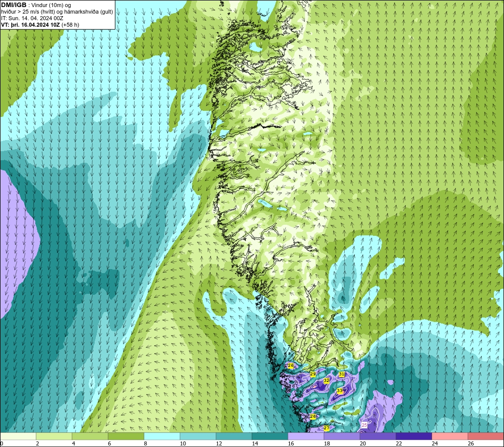The width and height of the screenshot is (504, 447).
Task: Pick the dark teal 14–16 legend swatch
Action: [270, 436]
